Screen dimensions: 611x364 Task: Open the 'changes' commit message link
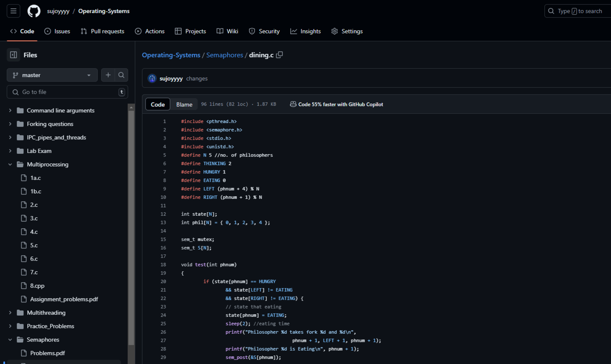(x=197, y=79)
